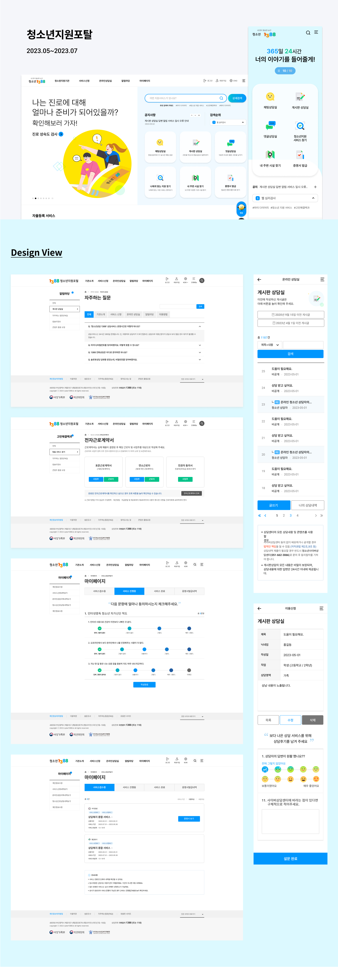Click the main search field '어떤 지원서비스가 필요요?'

point(182,98)
